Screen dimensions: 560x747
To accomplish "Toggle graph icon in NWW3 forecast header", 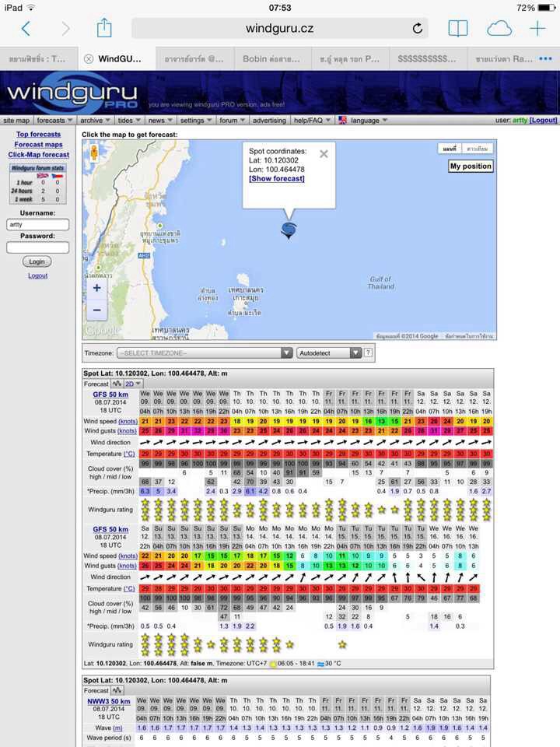I will [117, 690].
